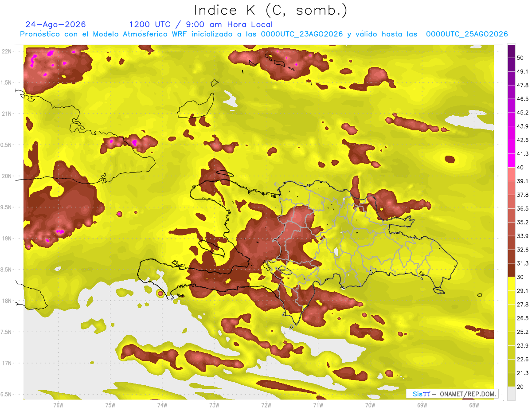Click the "Sis - ONAMET/REP.DOM." credit box
The width and height of the screenshot is (532, 411).
(452, 394)
